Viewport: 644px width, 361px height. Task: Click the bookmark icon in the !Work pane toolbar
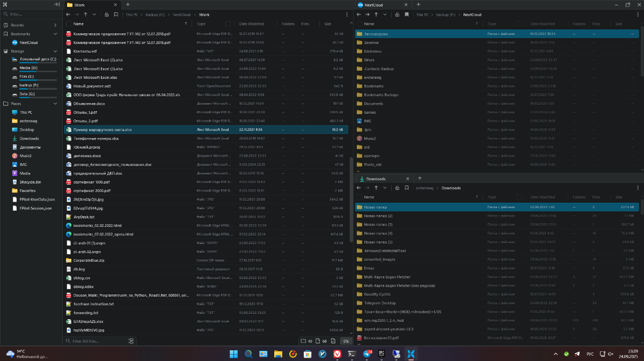pos(116,14)
